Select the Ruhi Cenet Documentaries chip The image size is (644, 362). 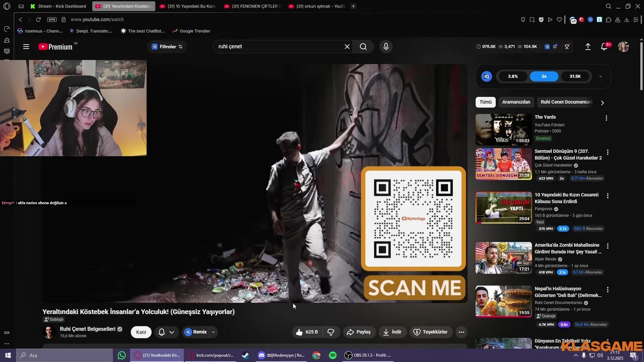(x=566, y=102)
